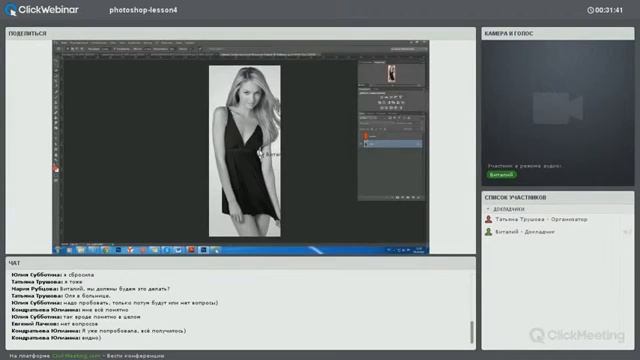Click the chat message "Оля в больнице."
Image resolution: width=640 pixels, height=360 pixels.
coord(87,296)
